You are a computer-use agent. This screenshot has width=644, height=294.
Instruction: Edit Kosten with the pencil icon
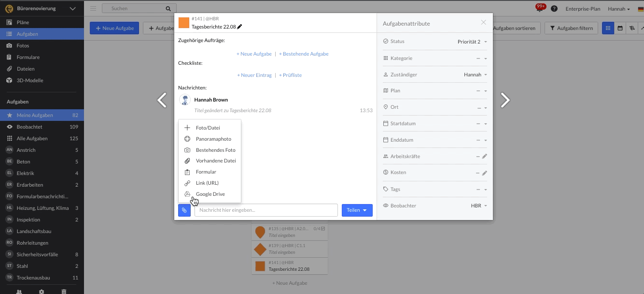(485, 173)
